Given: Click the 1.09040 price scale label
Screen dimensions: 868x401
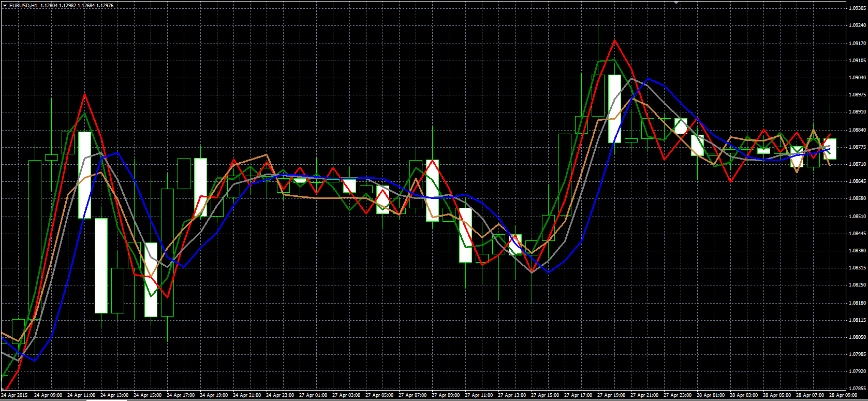Looking at the screenshot, I should click(857, 78).
